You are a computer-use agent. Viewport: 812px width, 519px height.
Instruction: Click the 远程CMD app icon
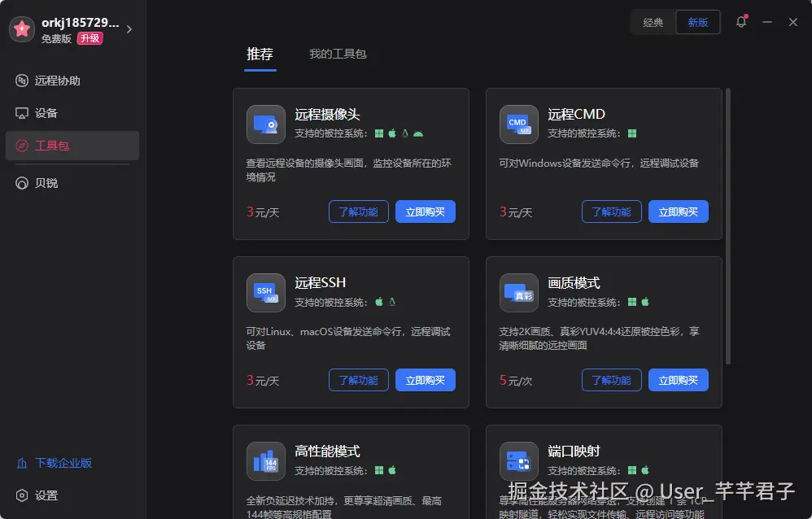click(519, 124)
